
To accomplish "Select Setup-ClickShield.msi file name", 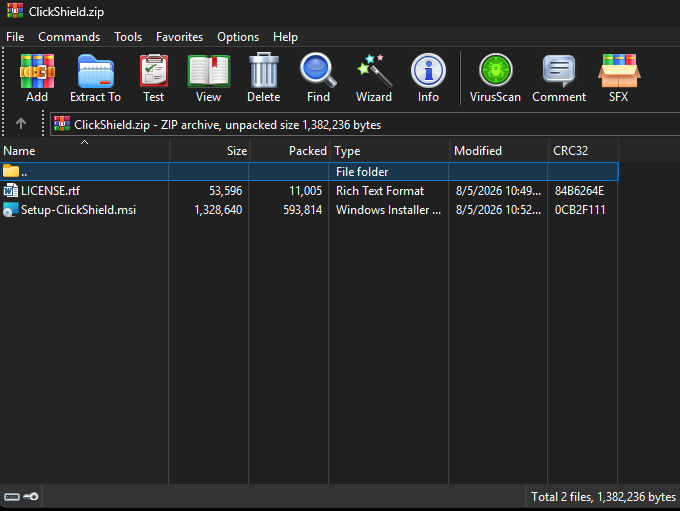I will click(x=78, y=210).
